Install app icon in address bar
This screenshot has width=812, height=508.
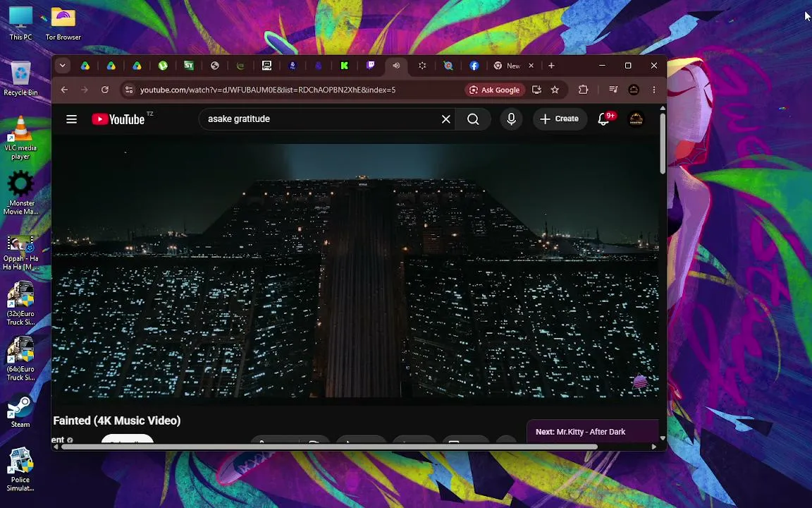[536, 90]
